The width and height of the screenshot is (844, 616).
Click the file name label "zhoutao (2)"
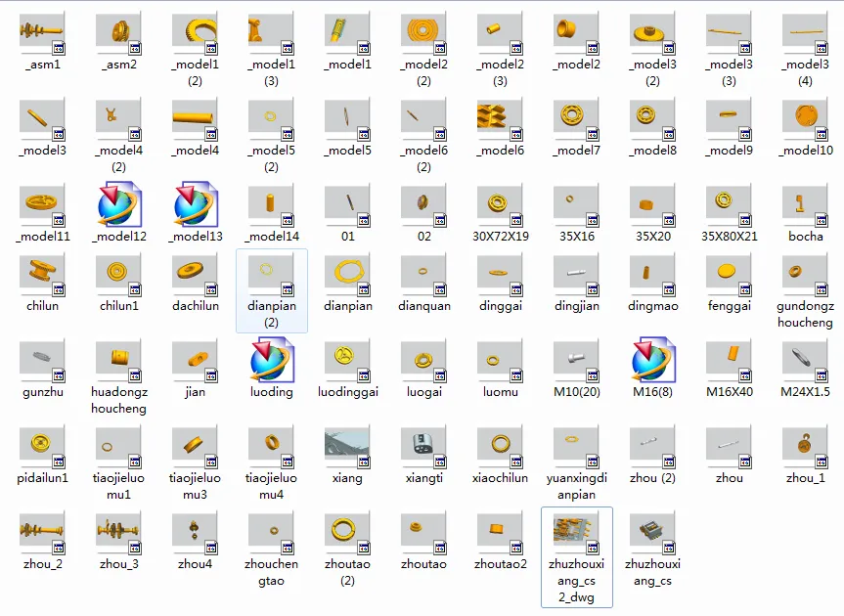(348, 572)
